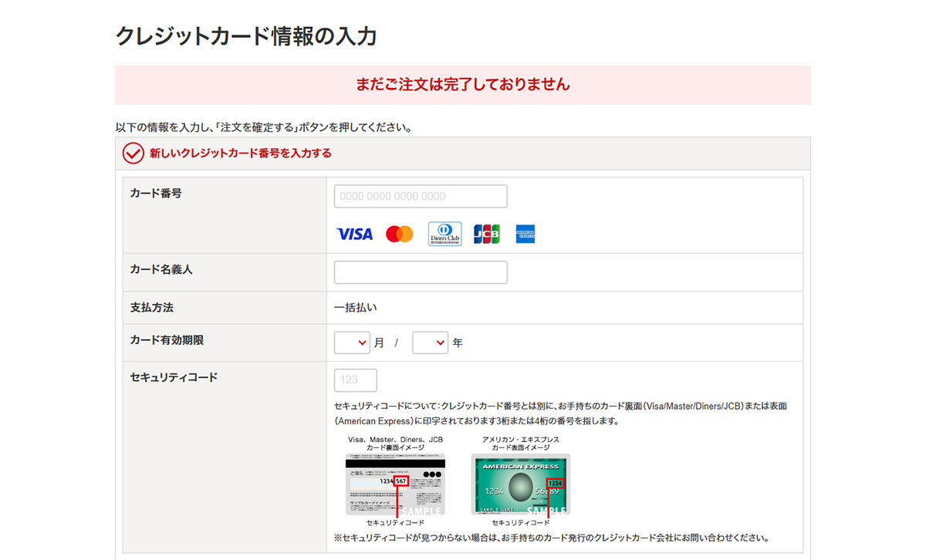This screenshot has width=926, height=560.
Task: Click the Visa/Master card back sample image
Action: click(395, 484)
